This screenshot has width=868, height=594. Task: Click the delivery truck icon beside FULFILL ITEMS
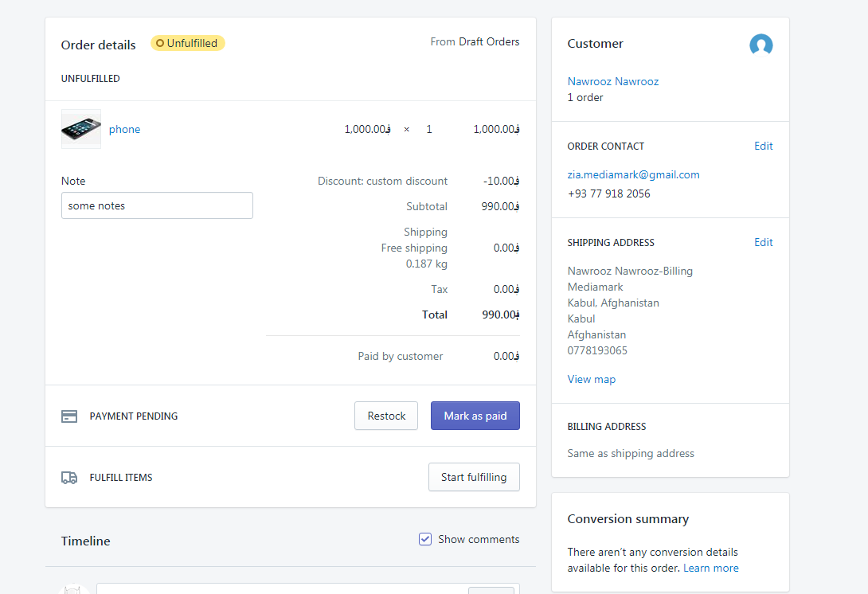[69, 477]
